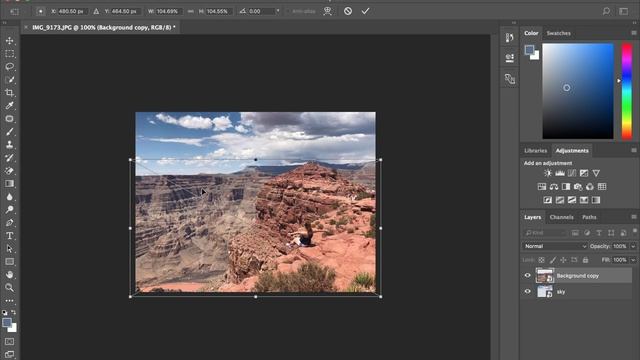This screenshot has width=640, height=360.
Task: Select the Hand tool
Action: pos(9,275)
